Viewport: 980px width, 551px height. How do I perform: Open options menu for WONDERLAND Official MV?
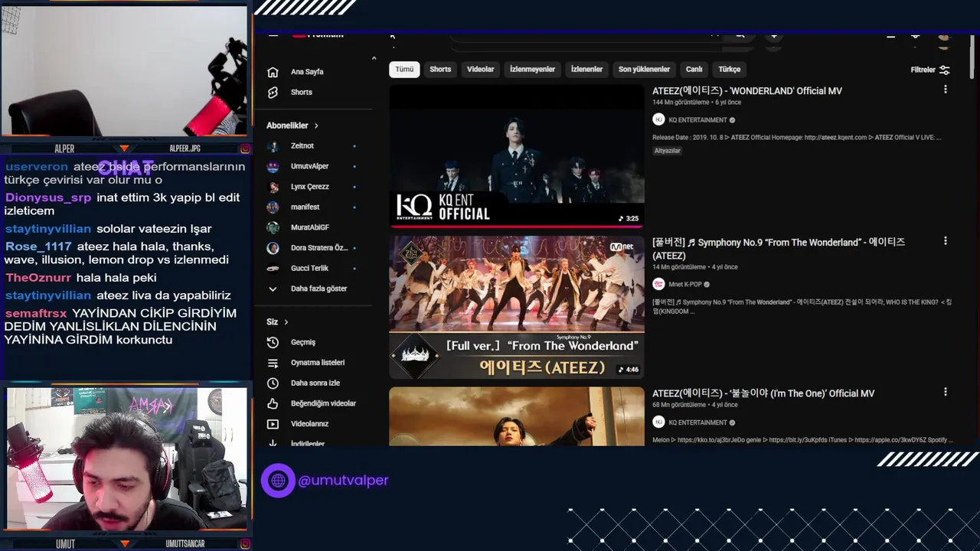pos(946,90)
